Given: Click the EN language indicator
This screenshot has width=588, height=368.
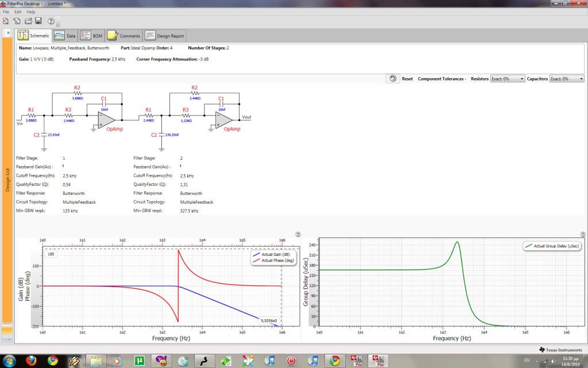Looking at the screenshot, I should tap(527, 361).
